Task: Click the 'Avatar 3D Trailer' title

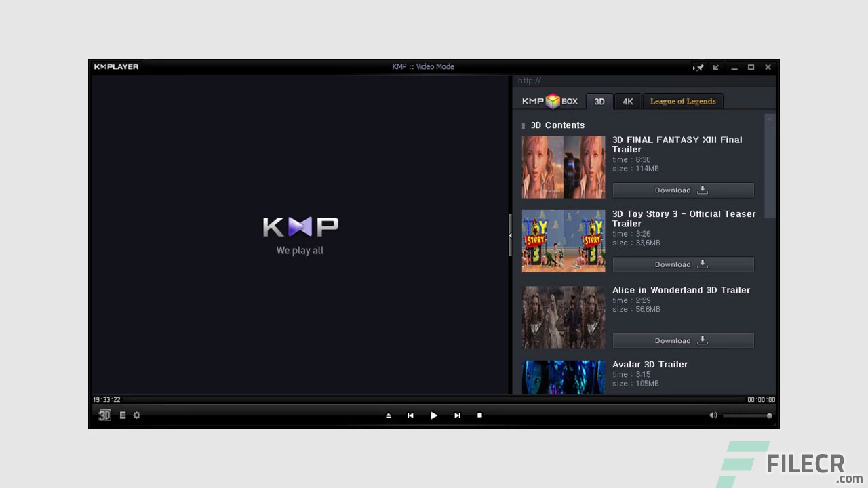Action: click(650, 365)
